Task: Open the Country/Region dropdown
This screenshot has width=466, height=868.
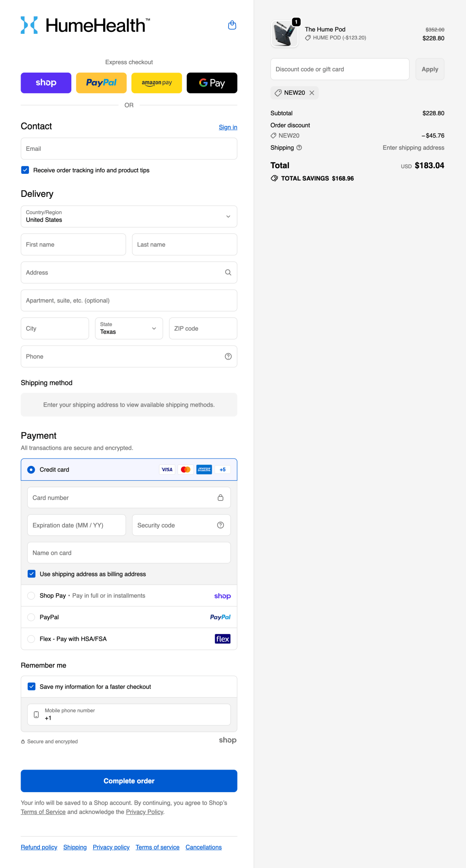Action: coord(129,217)
